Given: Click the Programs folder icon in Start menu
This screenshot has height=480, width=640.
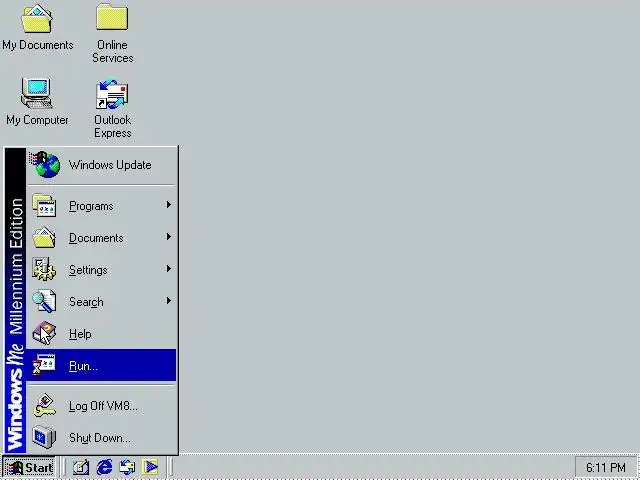Looking at the screenshot, I should point(44,205).
